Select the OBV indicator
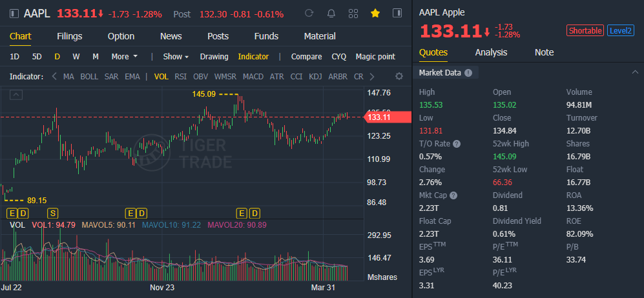Screen dimensions: 644x298 coord(200,77)
